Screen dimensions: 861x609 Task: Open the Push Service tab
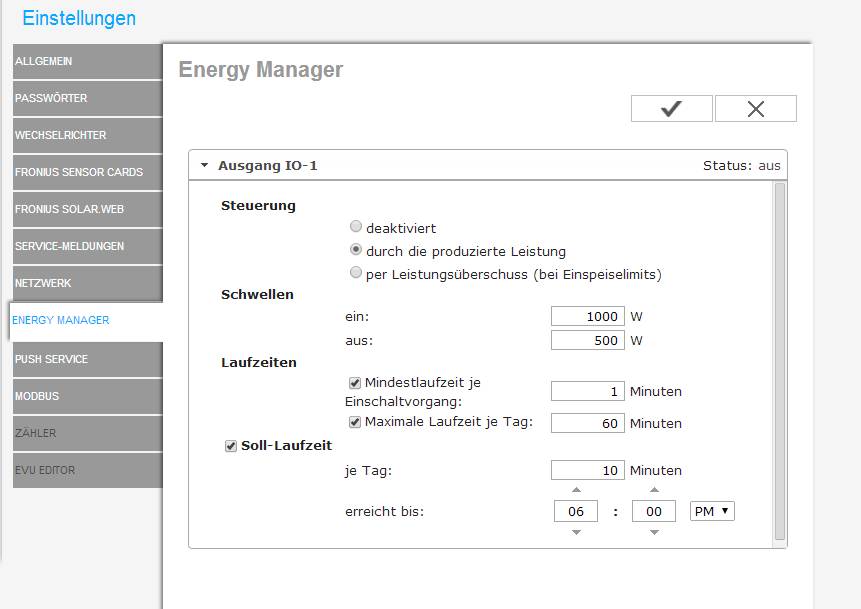point(88,359)
